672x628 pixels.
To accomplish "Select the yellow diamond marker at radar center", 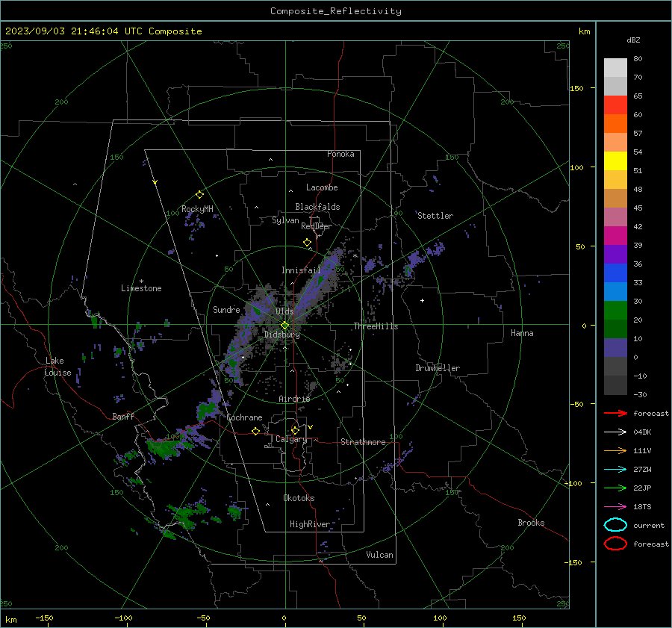I will 284,326.
